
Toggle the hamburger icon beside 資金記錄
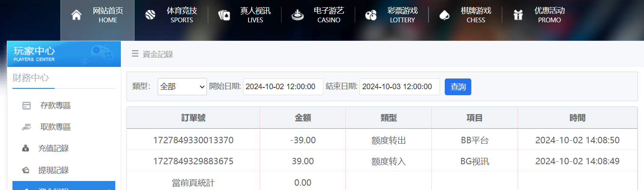click(135, 54)
